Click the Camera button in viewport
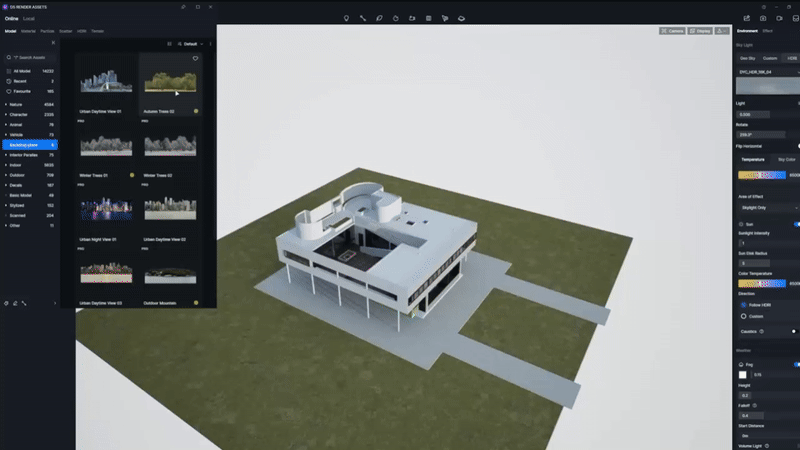This screenshot has width=800, height=450. (672, 31)
